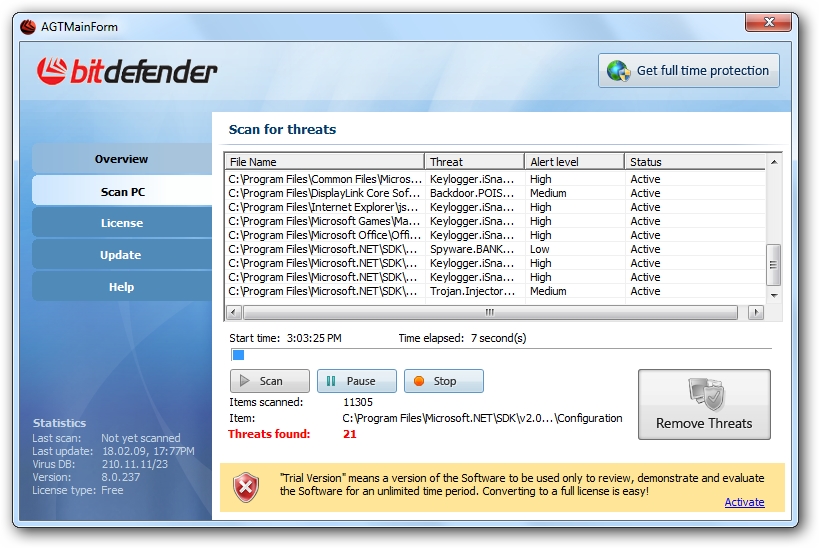This screenshot has height=548, width=819.
Task: Open the Overview tab
Action: click(122, 159)
